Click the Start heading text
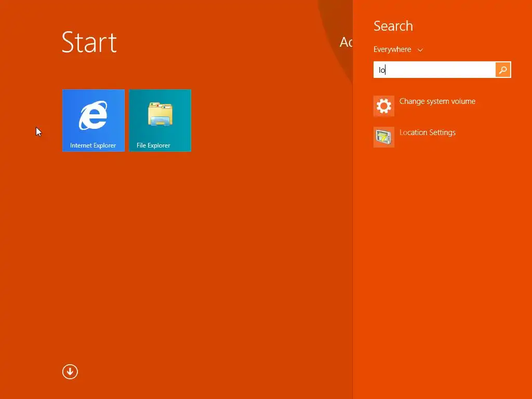 click(89, 42)
